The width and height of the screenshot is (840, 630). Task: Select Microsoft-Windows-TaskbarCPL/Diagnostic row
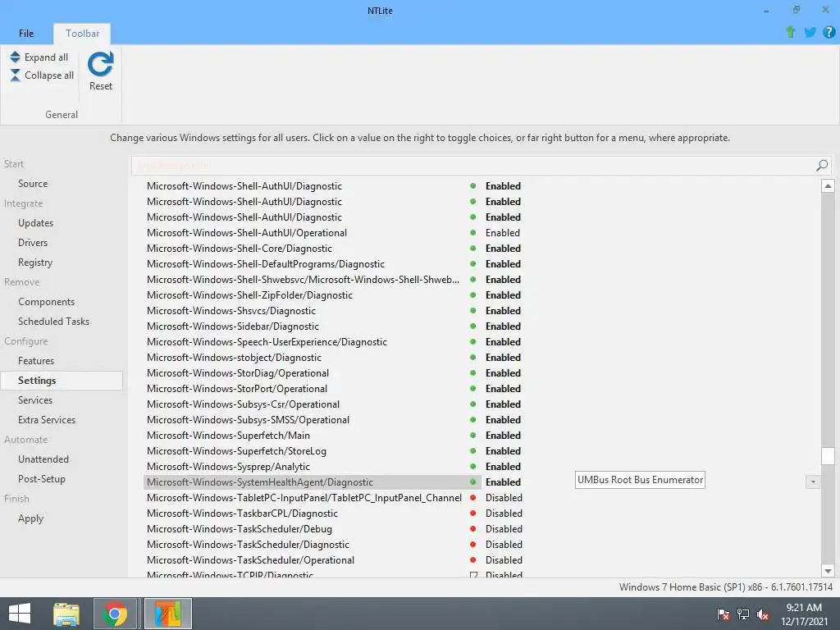click(x=242, y=514)
